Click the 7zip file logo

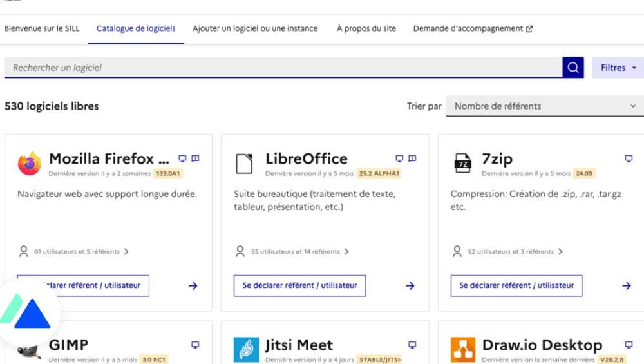click(x=462, y=164)
